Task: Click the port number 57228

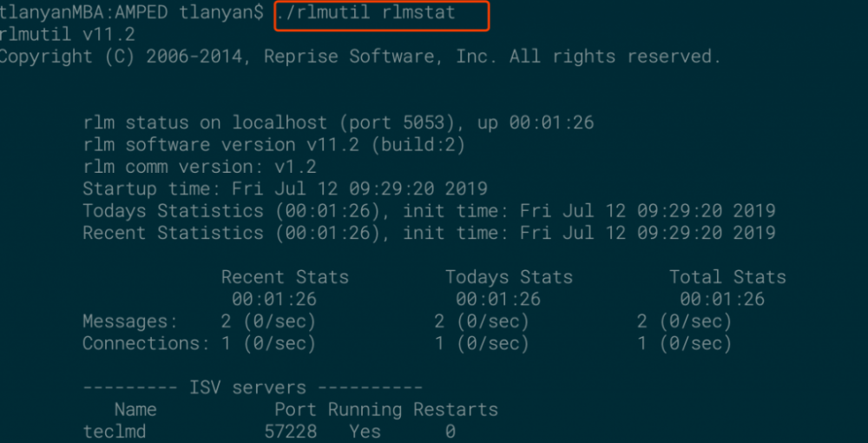Action: [x=290, y=431]
